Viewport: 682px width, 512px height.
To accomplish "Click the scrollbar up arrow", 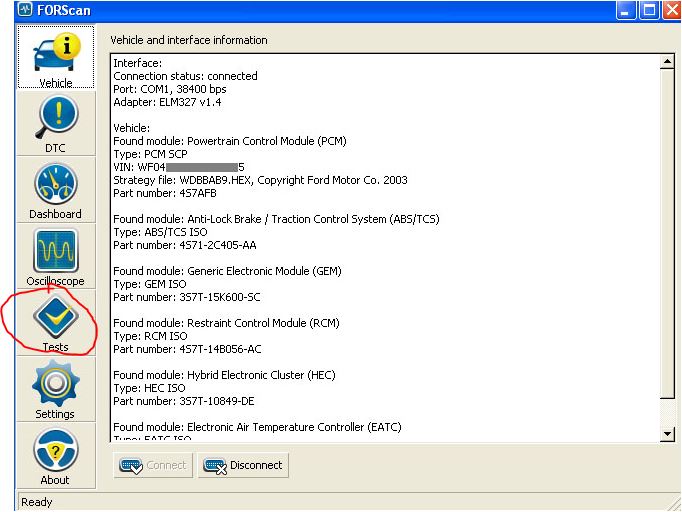I will click(x=667, y=62).
